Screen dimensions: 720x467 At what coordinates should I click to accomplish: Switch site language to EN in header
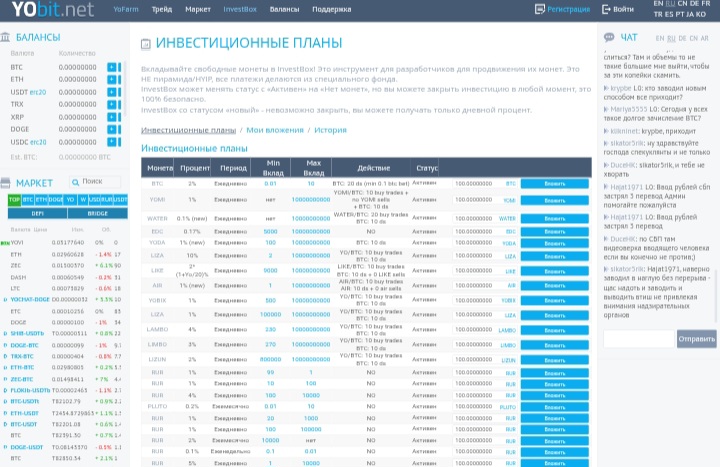pos(658,4)
